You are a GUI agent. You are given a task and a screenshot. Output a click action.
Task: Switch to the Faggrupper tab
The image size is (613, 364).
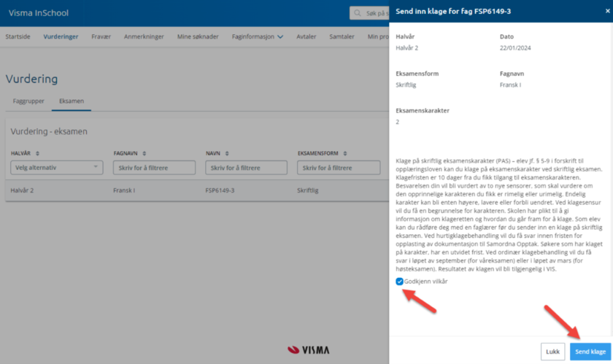tap(28, 101)
